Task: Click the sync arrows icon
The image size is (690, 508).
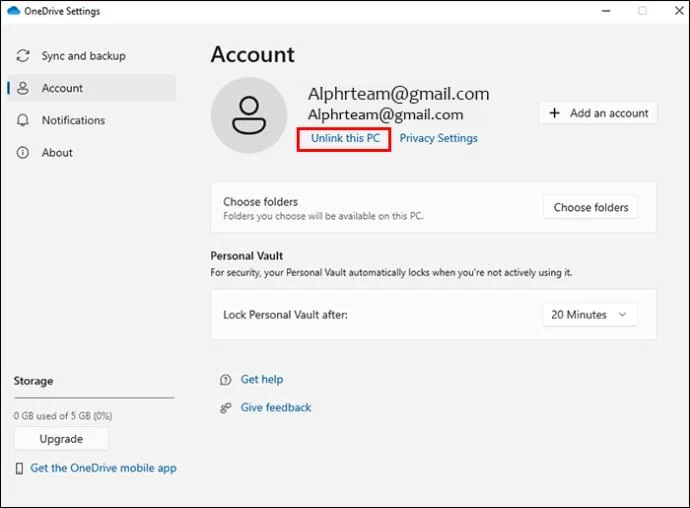Action: pyautogui.click(x=23, y=56)
